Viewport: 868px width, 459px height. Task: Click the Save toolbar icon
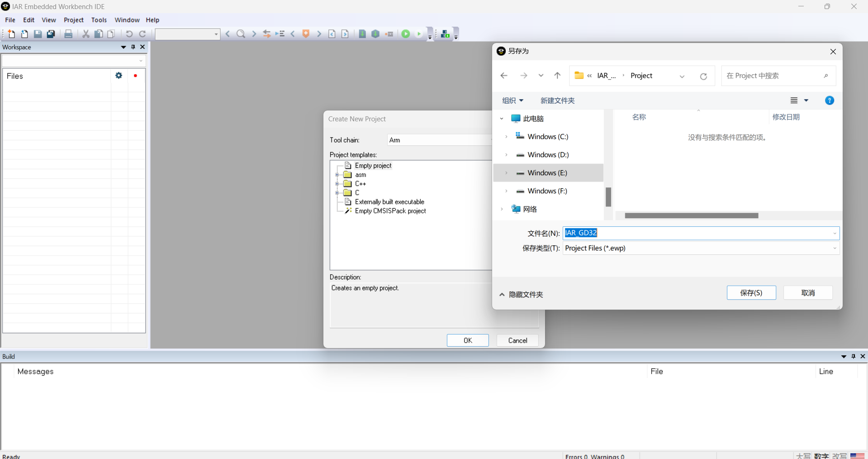(38, 34)
